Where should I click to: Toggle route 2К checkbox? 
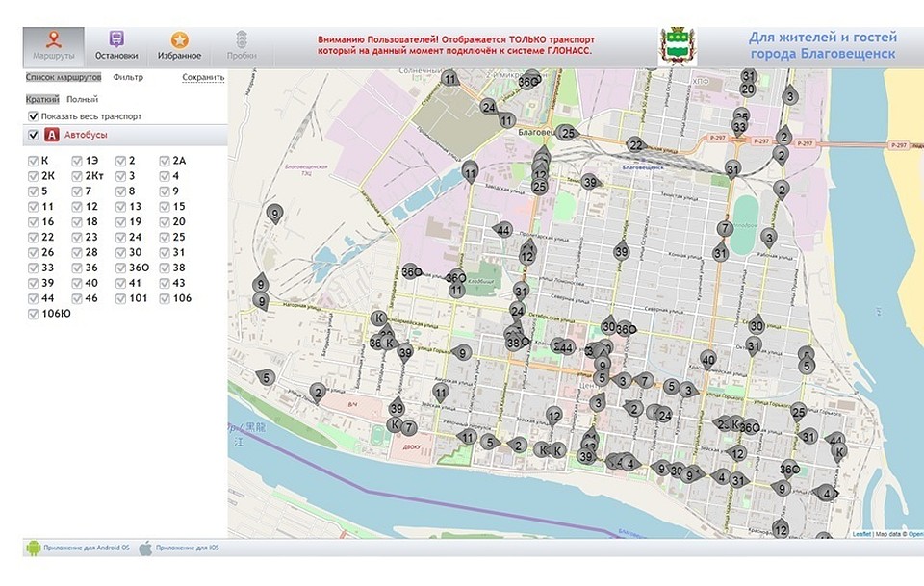(x=33, y=176)
